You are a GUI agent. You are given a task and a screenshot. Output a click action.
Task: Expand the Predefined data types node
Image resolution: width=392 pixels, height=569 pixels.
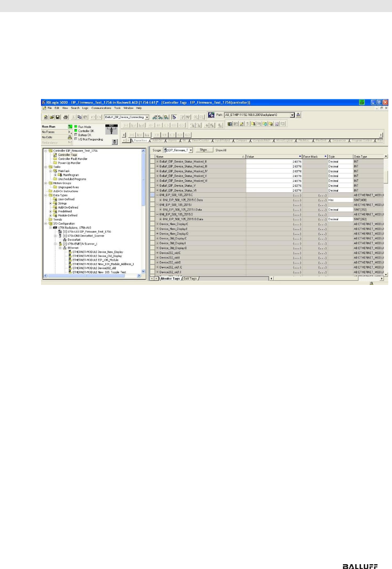[51, 211]
